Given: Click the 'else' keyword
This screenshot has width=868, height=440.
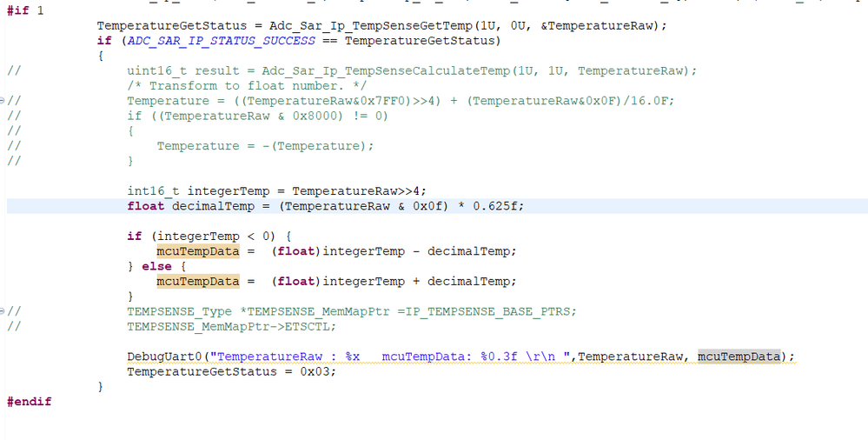Looking at the screenshot, I should click(156, 266).
